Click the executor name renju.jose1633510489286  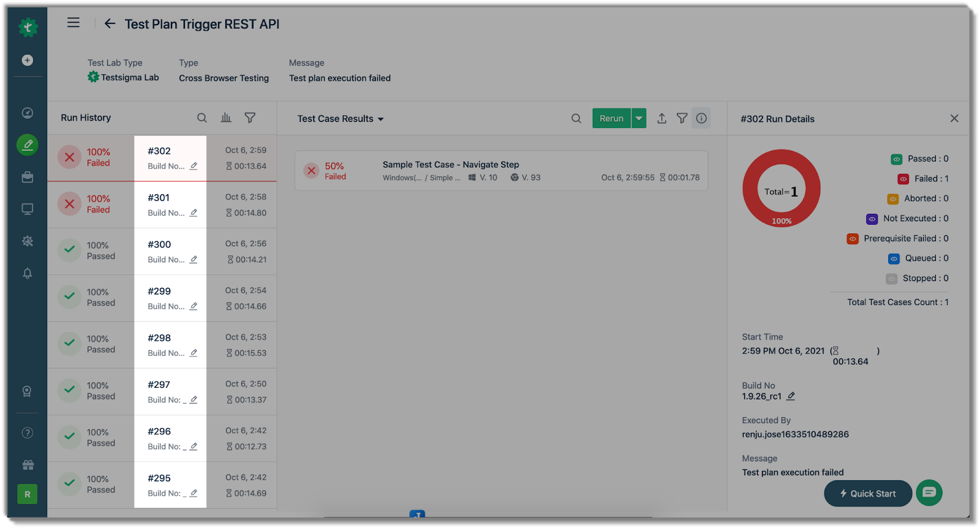[x=795, y=434]
